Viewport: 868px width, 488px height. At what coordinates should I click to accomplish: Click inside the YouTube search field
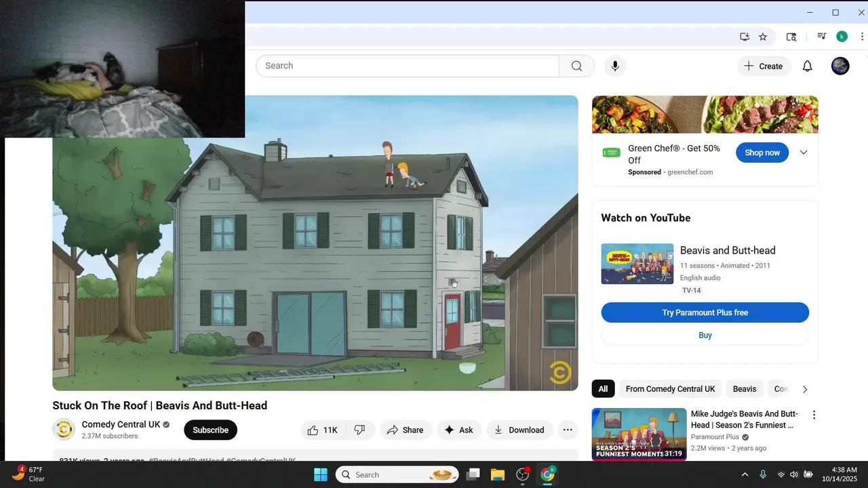pyautogui.click(x=407, y=66)
